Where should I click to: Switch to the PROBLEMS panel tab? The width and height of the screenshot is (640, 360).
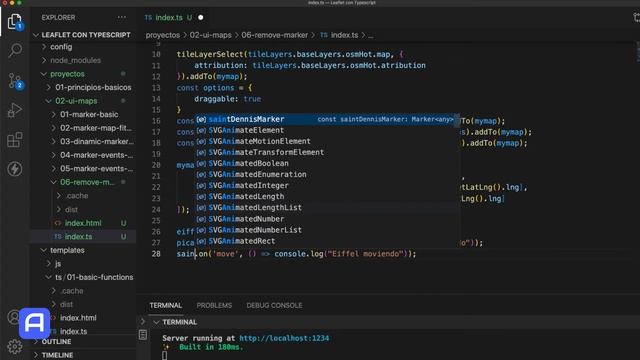click(x=214, y=305)
